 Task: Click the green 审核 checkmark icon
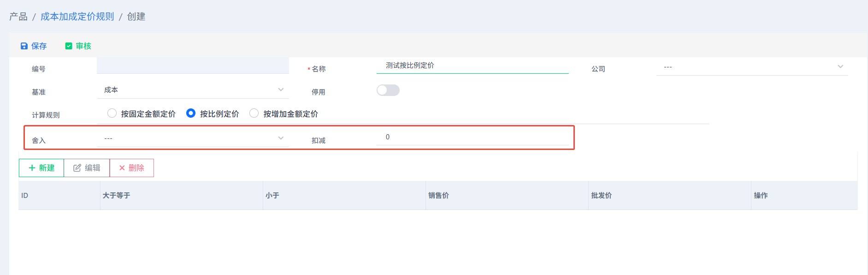(x=69, y=46)
